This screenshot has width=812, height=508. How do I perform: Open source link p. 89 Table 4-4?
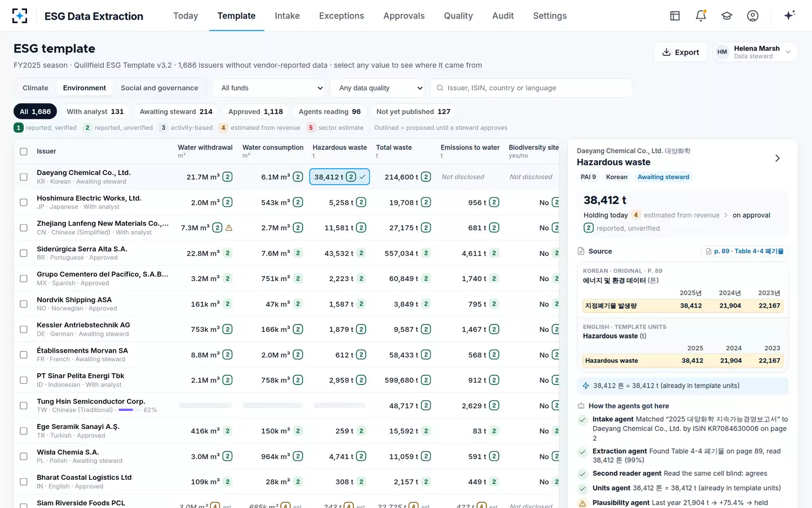click(744, 251)
